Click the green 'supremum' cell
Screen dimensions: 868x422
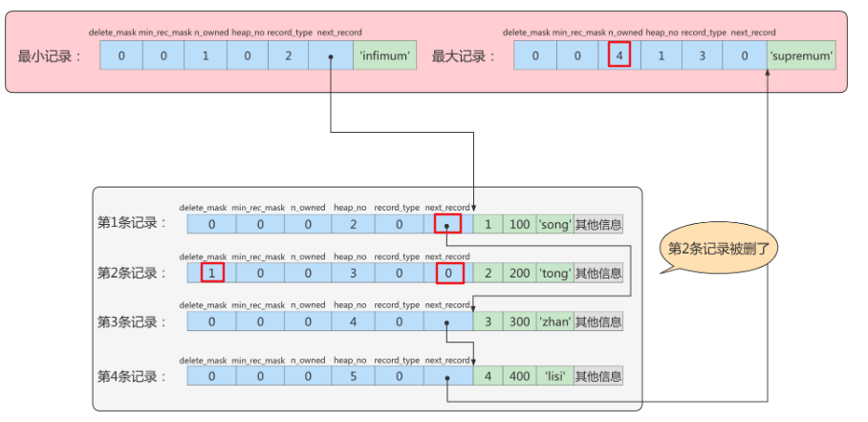801,56
